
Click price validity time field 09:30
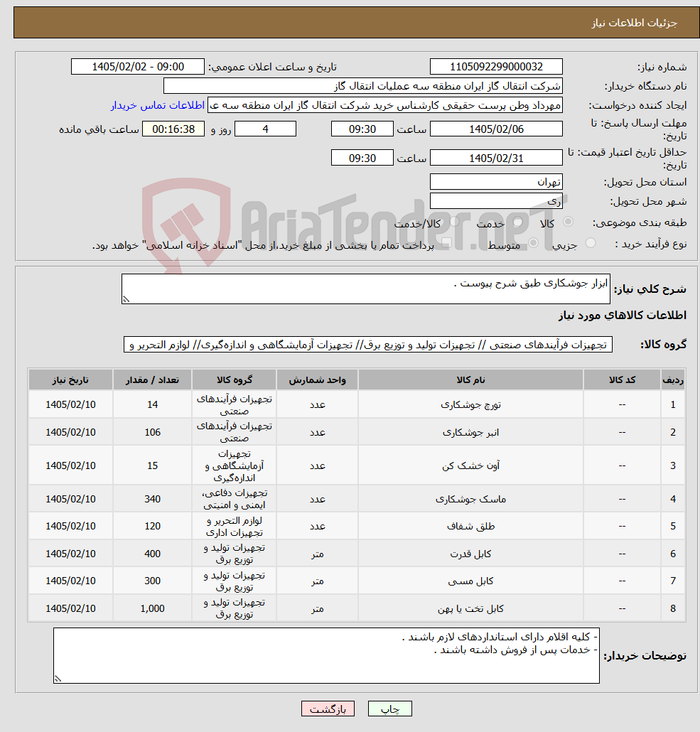pyautogui.click(x=362, y=158)
